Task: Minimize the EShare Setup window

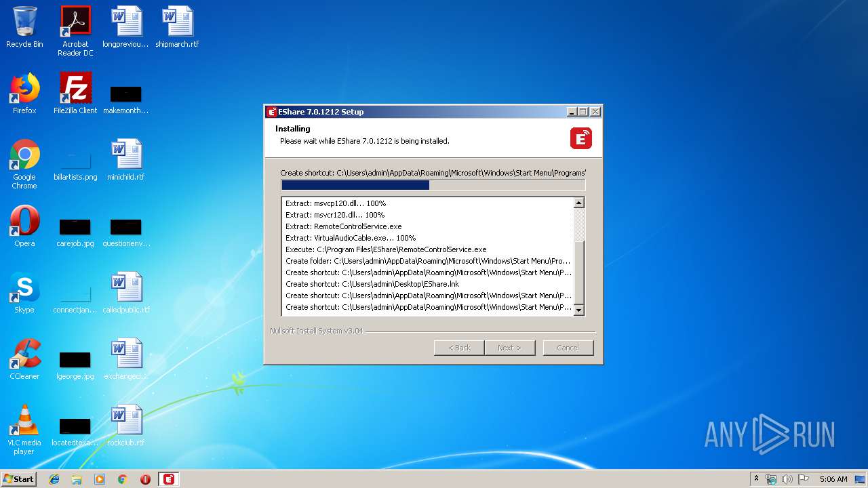Action: pos(572,112)
